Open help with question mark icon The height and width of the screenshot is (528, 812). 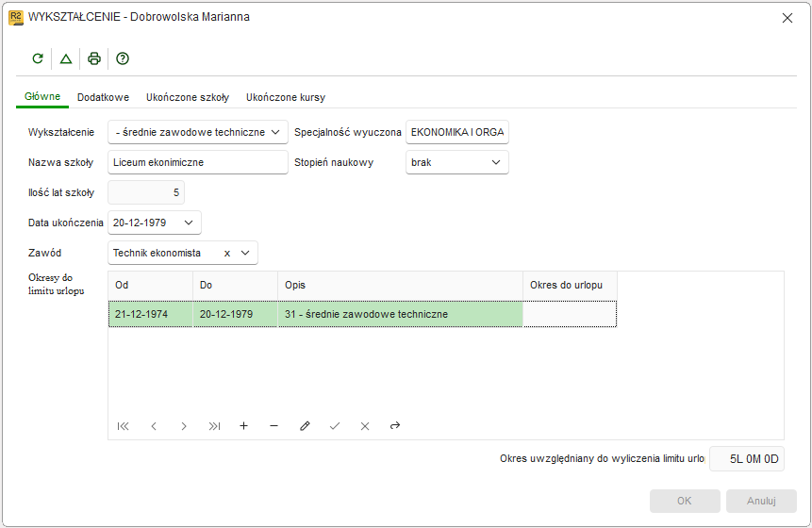pos(123,58)
